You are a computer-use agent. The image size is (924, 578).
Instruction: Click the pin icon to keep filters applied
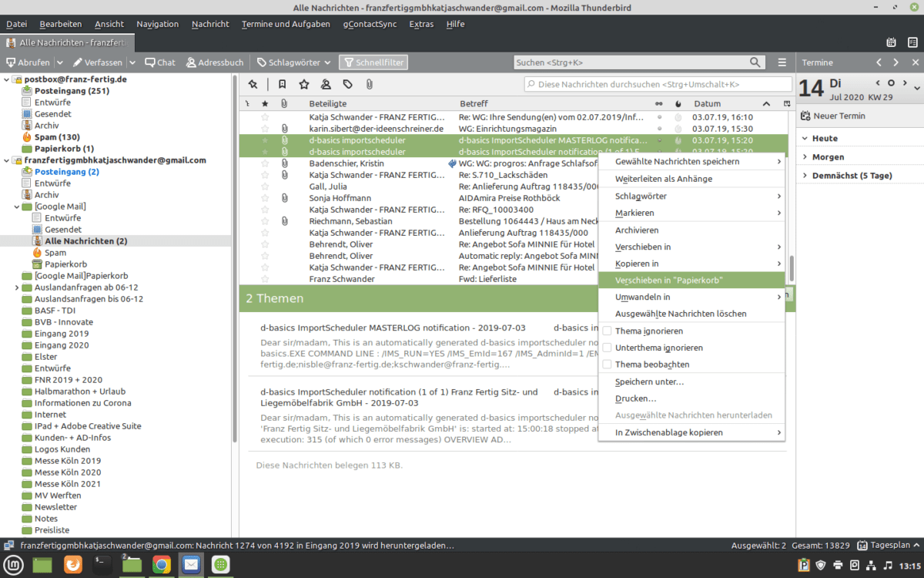point(253,84)
